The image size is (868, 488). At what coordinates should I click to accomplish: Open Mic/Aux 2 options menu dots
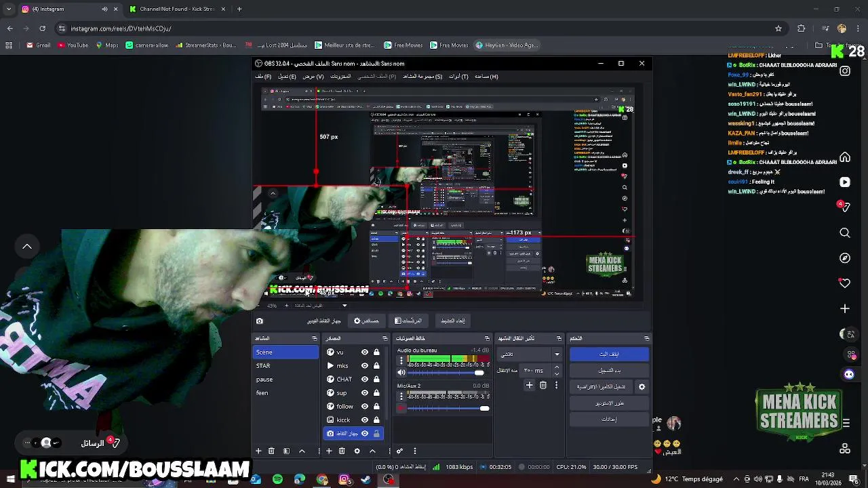tap(401, 396)
